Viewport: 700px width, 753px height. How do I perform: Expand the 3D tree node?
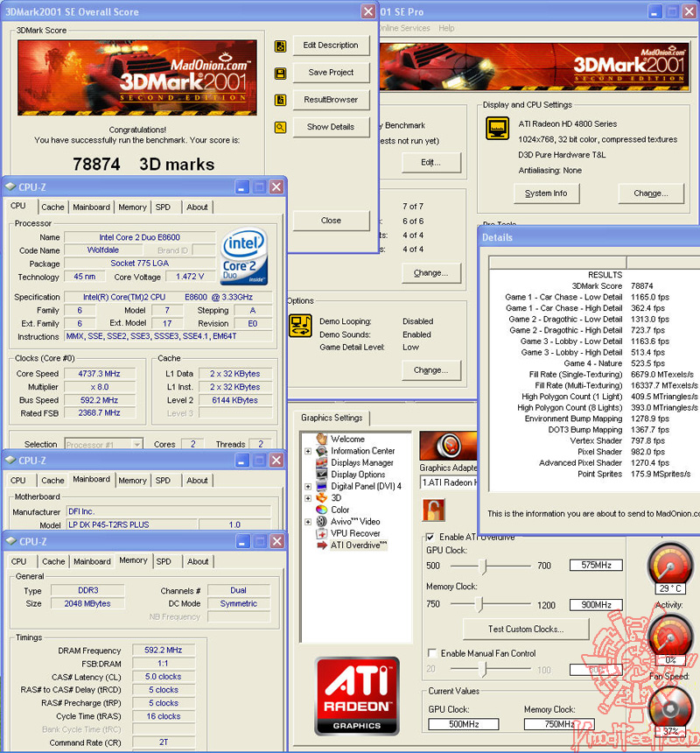click(x=308, y=498)
